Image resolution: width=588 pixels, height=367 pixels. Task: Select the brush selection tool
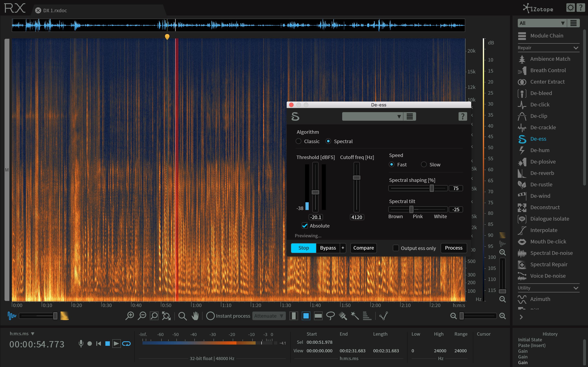pos(343,316)
